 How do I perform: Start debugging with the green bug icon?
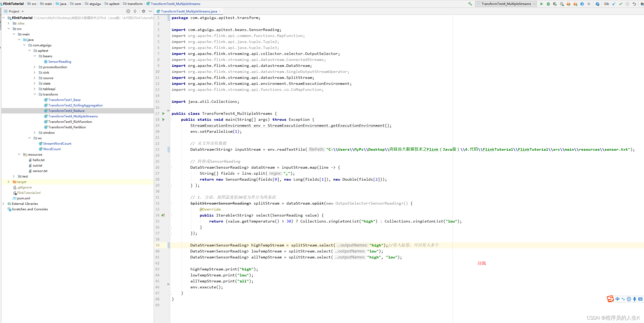548,4
